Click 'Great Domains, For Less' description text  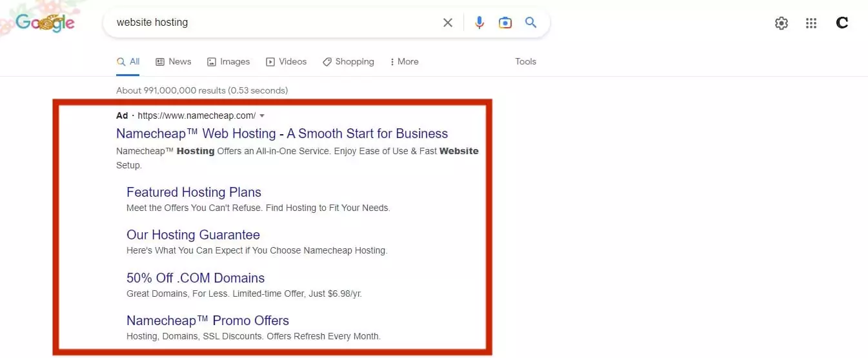tap(244, 293)
